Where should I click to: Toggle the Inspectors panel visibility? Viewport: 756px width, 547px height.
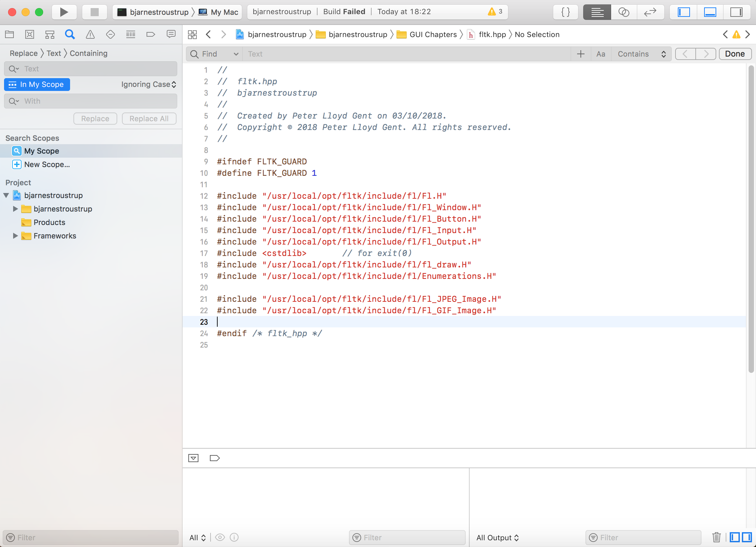click(736, 12)
